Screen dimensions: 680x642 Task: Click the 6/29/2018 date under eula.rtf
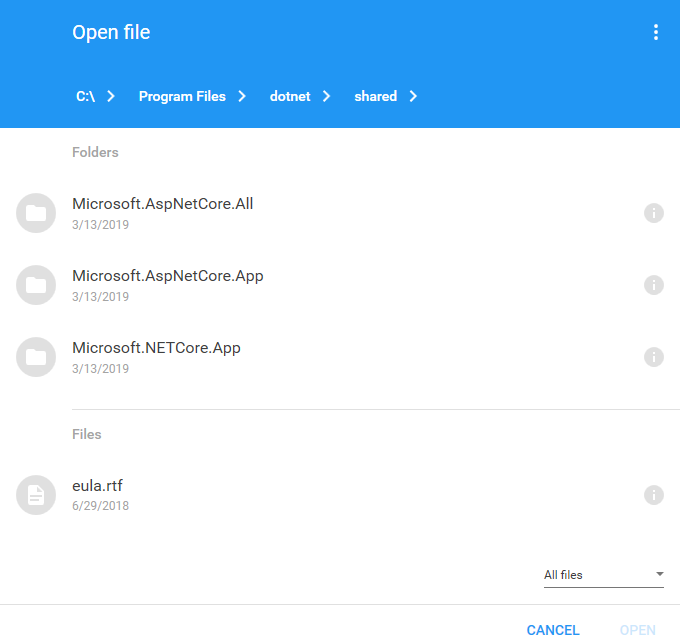101,506
